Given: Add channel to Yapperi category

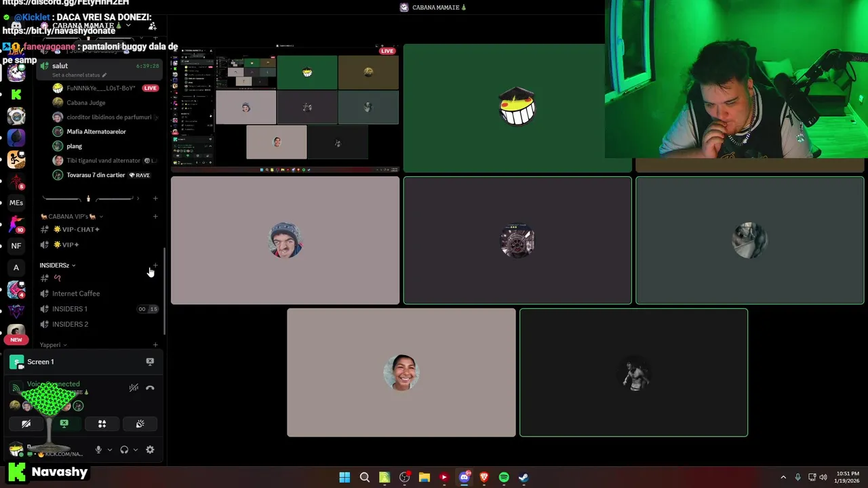Looking at the screenshot, I should pos(155,345).
